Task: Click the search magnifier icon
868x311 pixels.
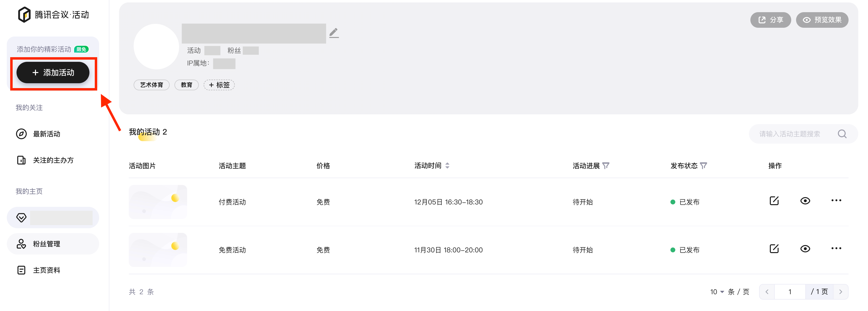Action: pos(842,134)
